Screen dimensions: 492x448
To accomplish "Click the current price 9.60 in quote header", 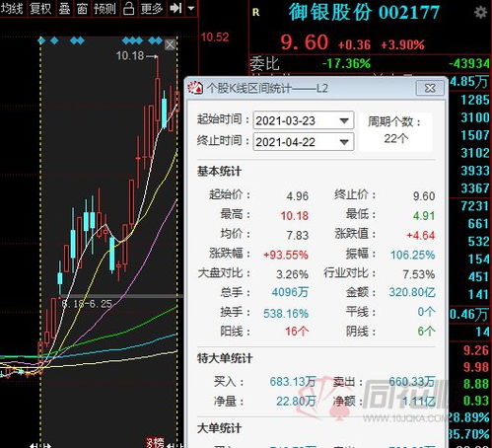I will tap(305, 42).
